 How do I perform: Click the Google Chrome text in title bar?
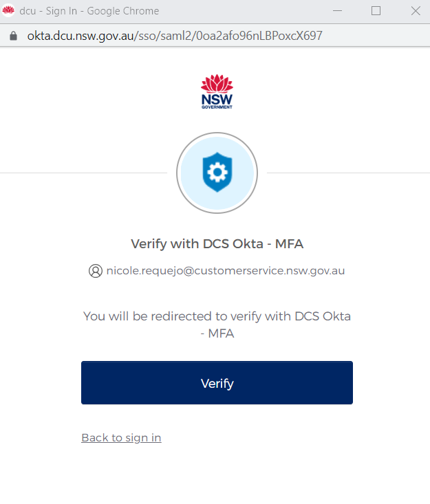[123, 11]
